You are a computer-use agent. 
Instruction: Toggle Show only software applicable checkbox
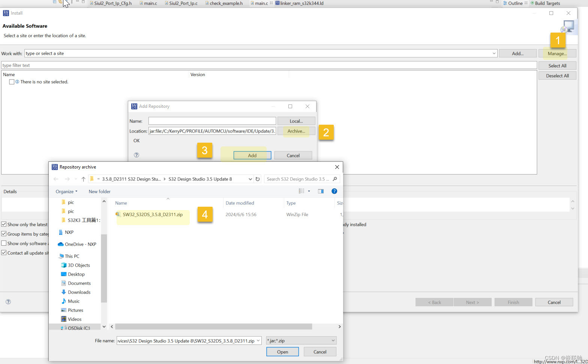click(4, 243)
